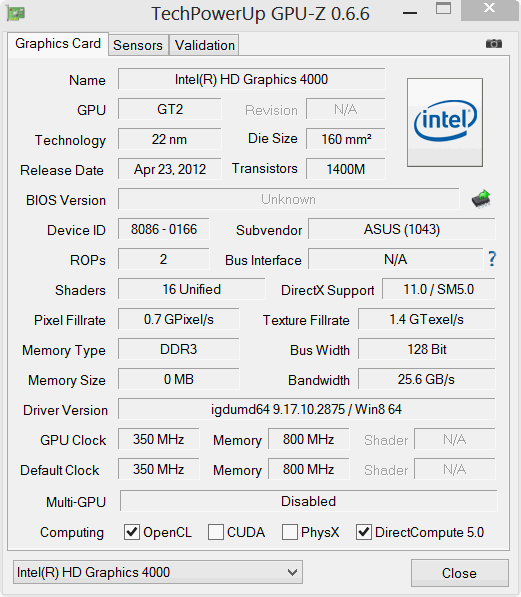
Task: Uncheck the DirectCompute 5.0 checkbox
Action: 364,532
